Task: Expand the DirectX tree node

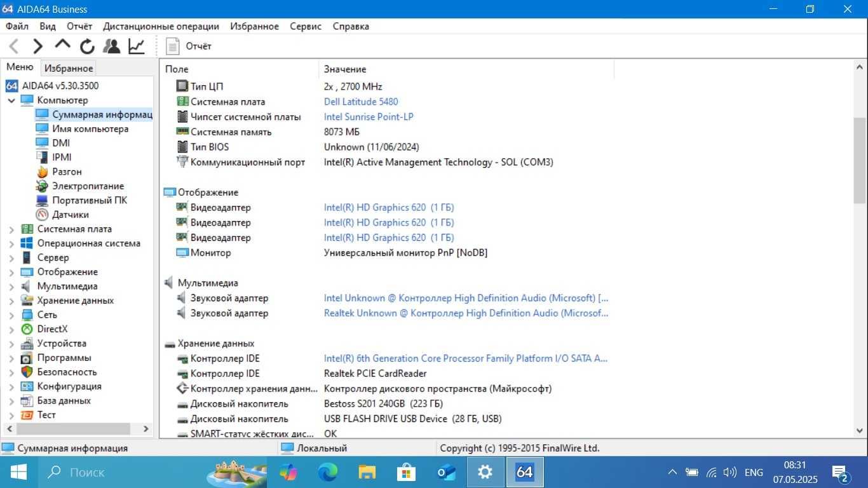Action: (11, 329)
